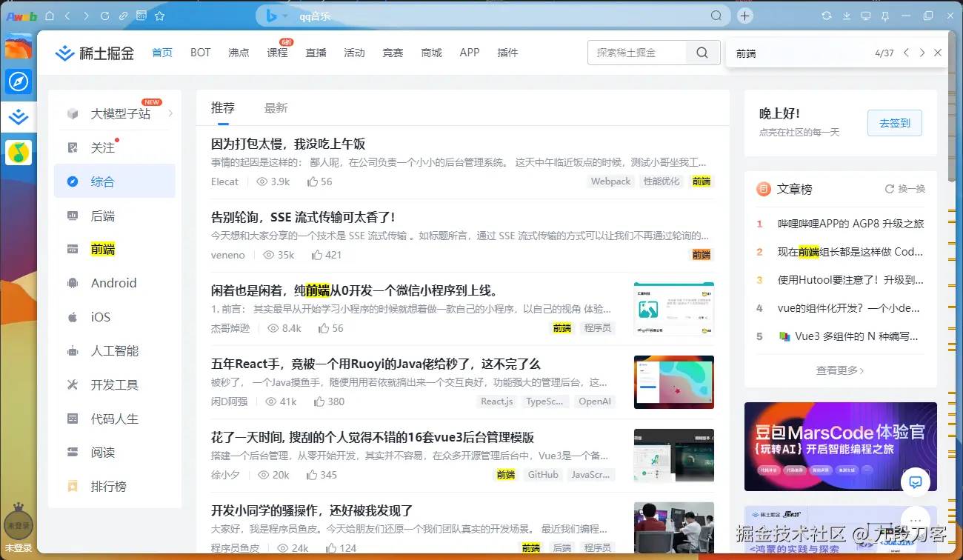Expand the 大模型子站 chevron

(170, 113)
